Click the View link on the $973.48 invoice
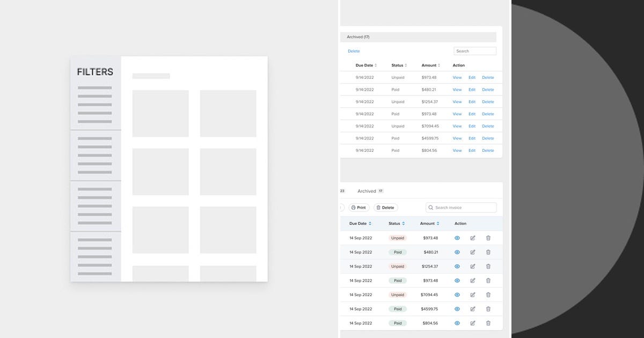This screenshot has width=644, height=338. (x=457, y=77)
